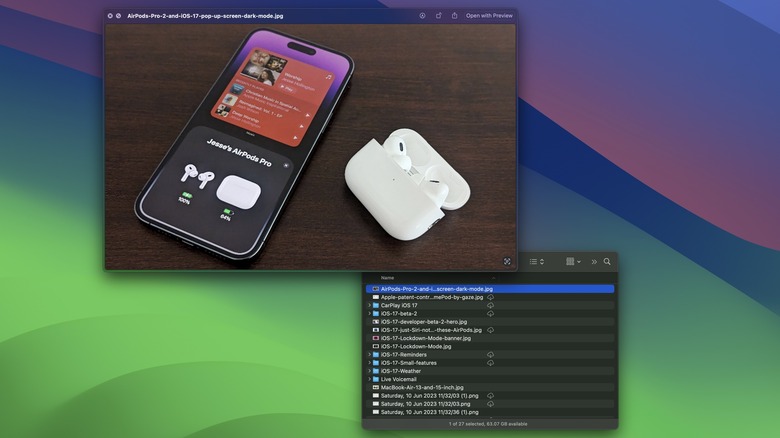Click the Rotate icon in Quick Look toolbar
The height and width of the screenshot is (438, 780).
pos(439,16)
